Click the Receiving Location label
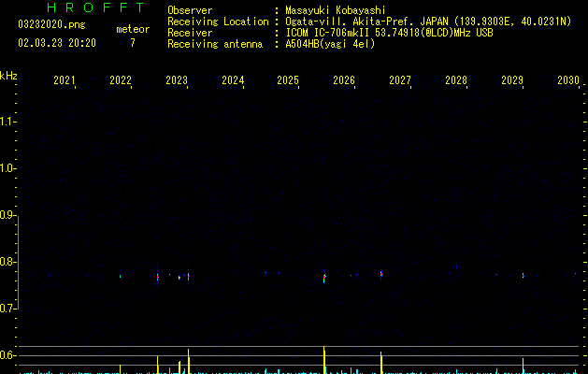This screenshot has height=374, width=588. pyautogui.click(x=218, y=22)
